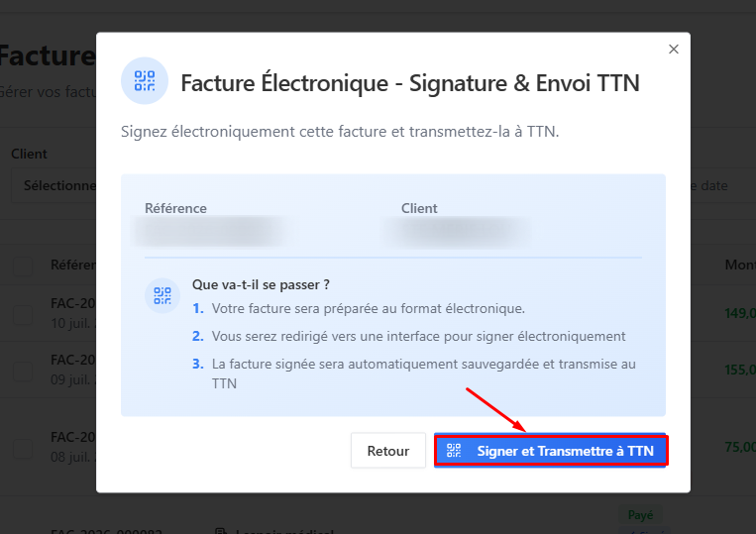756x534 pixels.
Task: Open the Client 'Sélectionne' dropdown filter
Action: (54, 185)
